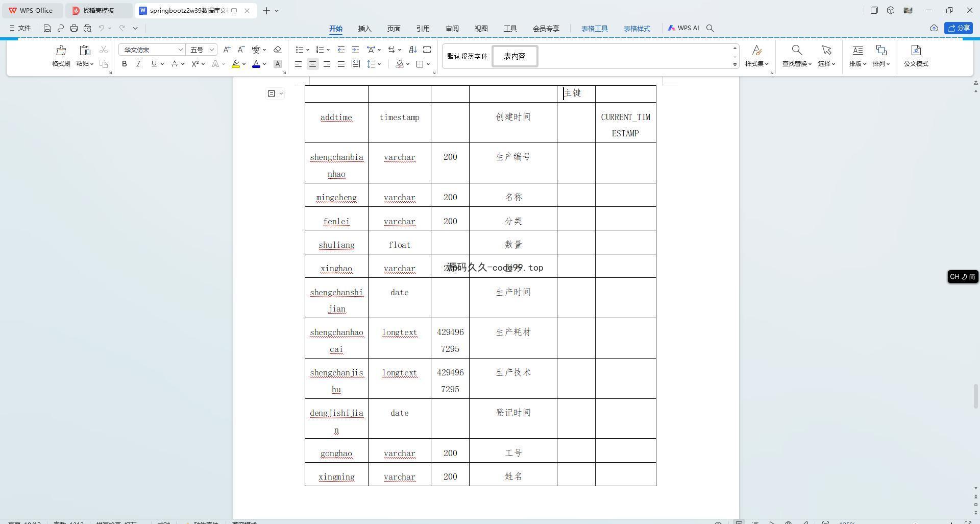Open the 表格工具 tab
Image resolution: width=980 pixels, height=524 pixels.
click(595, 29)
